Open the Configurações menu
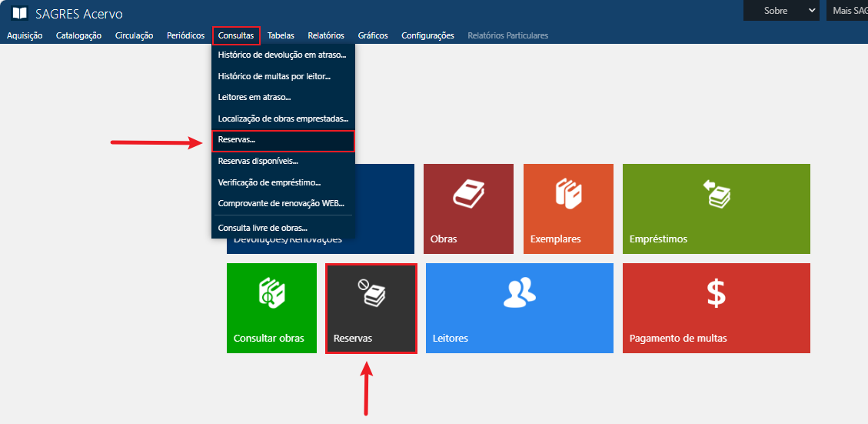Screen dimensions: 868x424 pos(427,35)
